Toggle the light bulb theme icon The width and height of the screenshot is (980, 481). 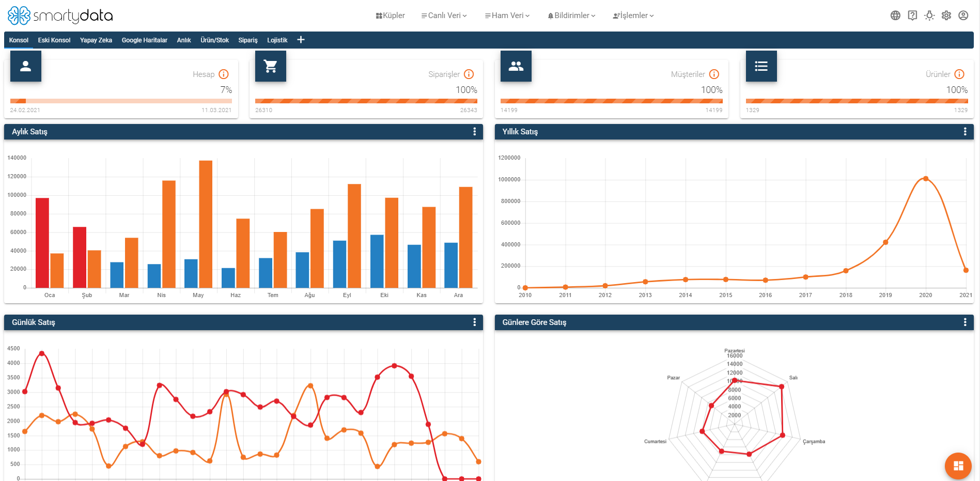[x=929, y=15]
